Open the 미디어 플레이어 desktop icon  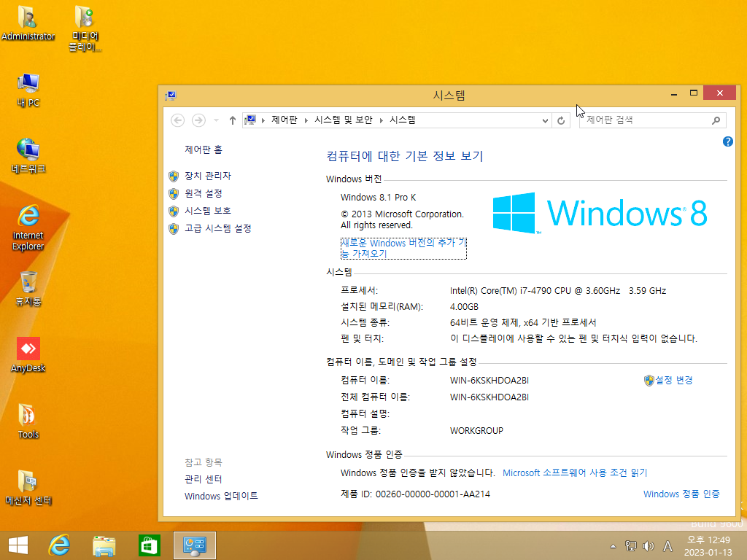pyautogui.click(x=85, y=28)
